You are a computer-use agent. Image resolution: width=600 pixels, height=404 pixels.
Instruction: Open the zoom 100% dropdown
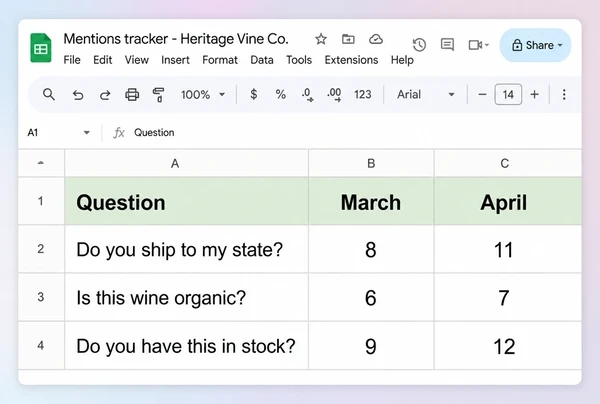click(x=203, y=94)
